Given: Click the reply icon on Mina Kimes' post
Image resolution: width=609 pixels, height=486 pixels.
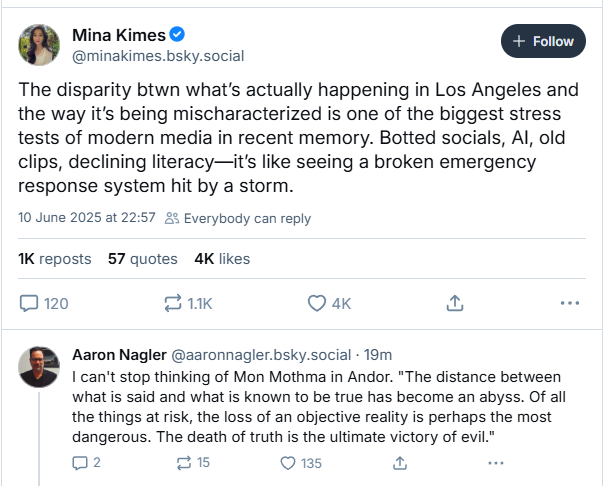Looking at the screenshot, I should click(29, 303).
